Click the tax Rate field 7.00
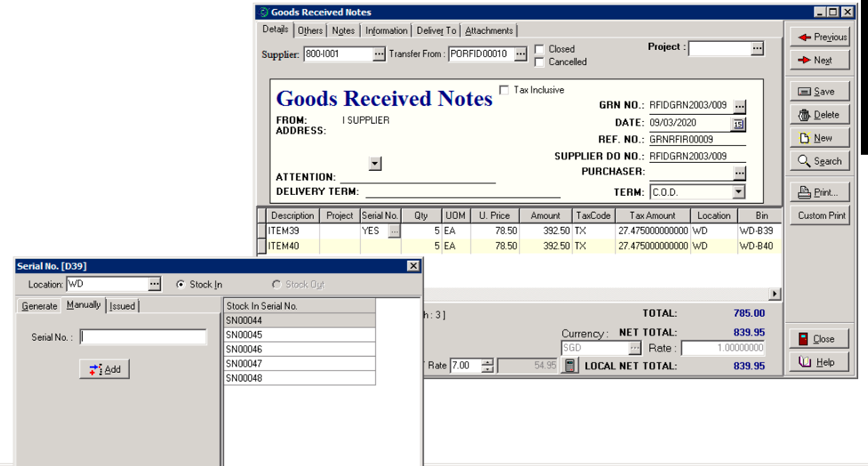868x466 pixels. pos(466,366)
